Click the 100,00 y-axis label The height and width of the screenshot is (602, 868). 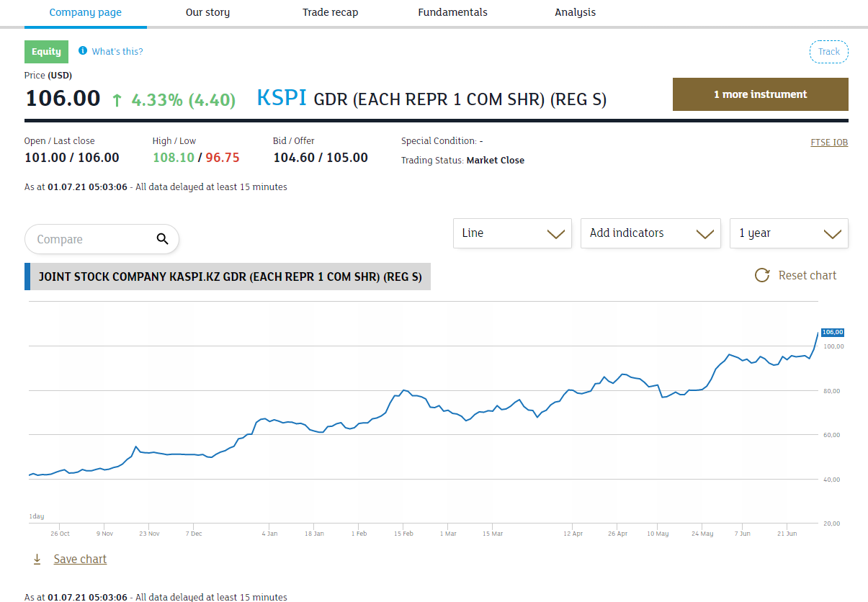833,346
